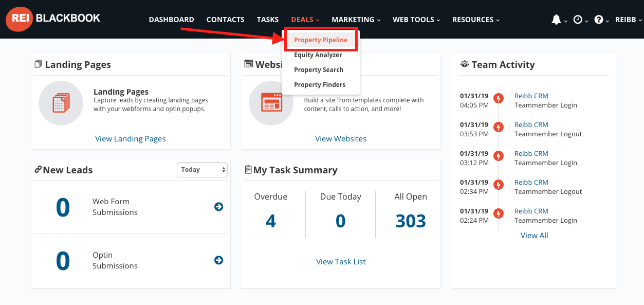
Task: Click the Web Form Submissions count
Action: (x=63, y=207)
